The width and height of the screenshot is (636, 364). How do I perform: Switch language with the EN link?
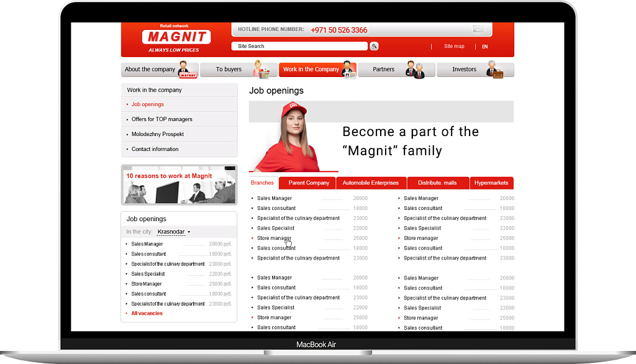coord(484,47)
